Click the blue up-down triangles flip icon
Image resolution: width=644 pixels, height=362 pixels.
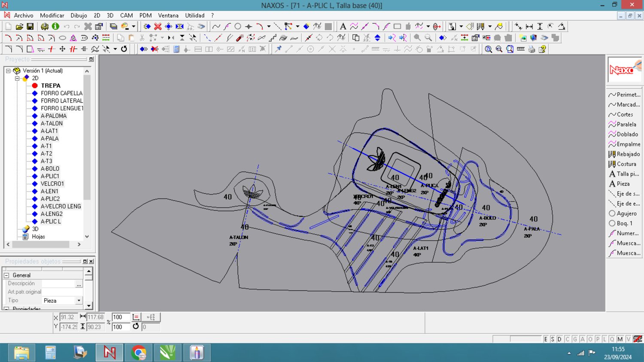377,38
